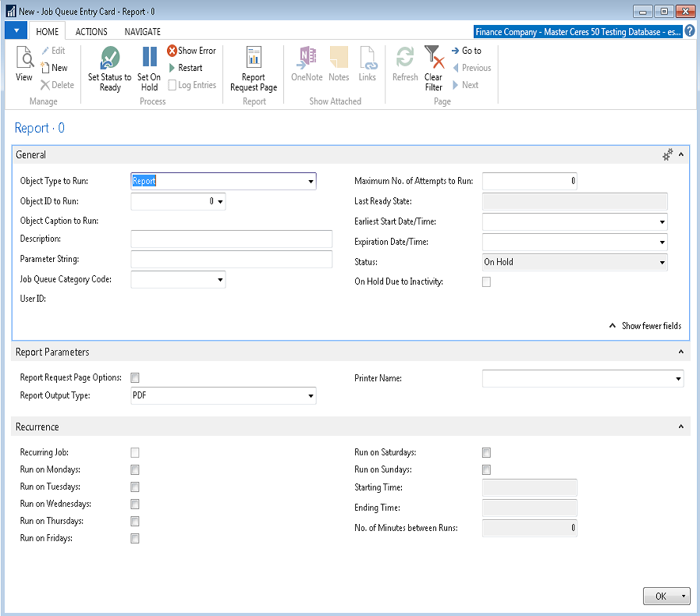Open the Report Request Page
700x616 pixels.
(x=254, y=68)
